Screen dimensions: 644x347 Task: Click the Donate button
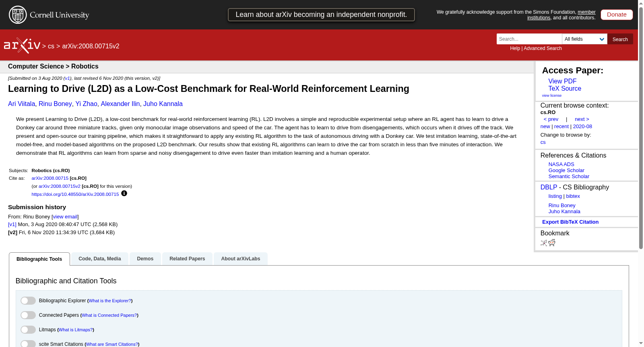617,15
